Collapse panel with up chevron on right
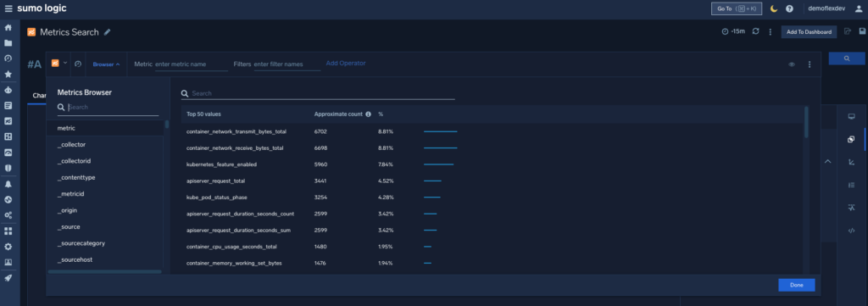Viewport: 868px width, 306px height. [827, 162]
